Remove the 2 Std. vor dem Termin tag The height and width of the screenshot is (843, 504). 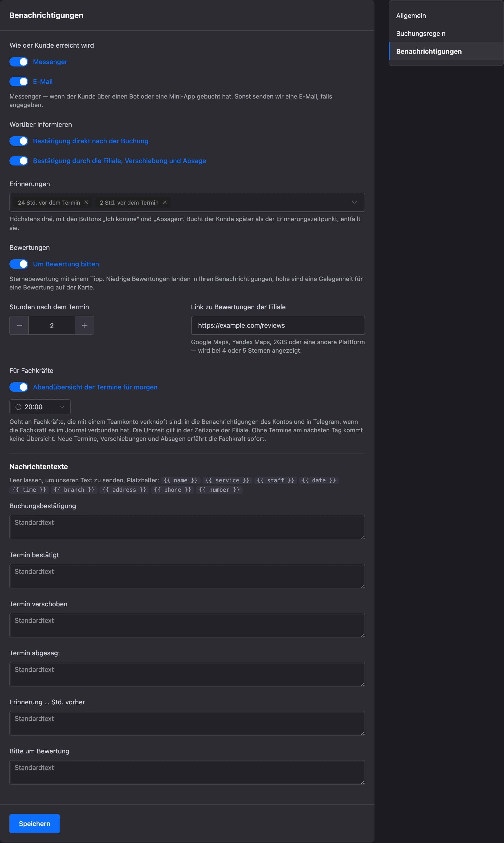(x=165, y=202)
